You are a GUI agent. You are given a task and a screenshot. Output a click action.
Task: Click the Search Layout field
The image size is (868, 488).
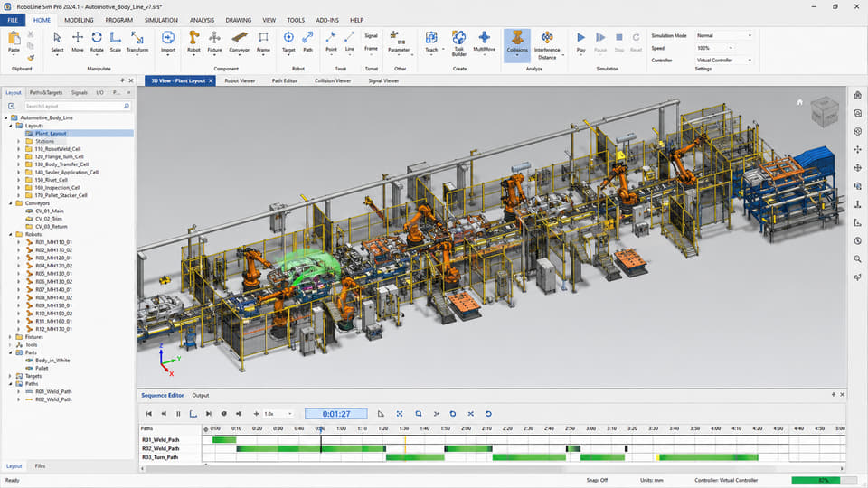[x=77, y=106]
